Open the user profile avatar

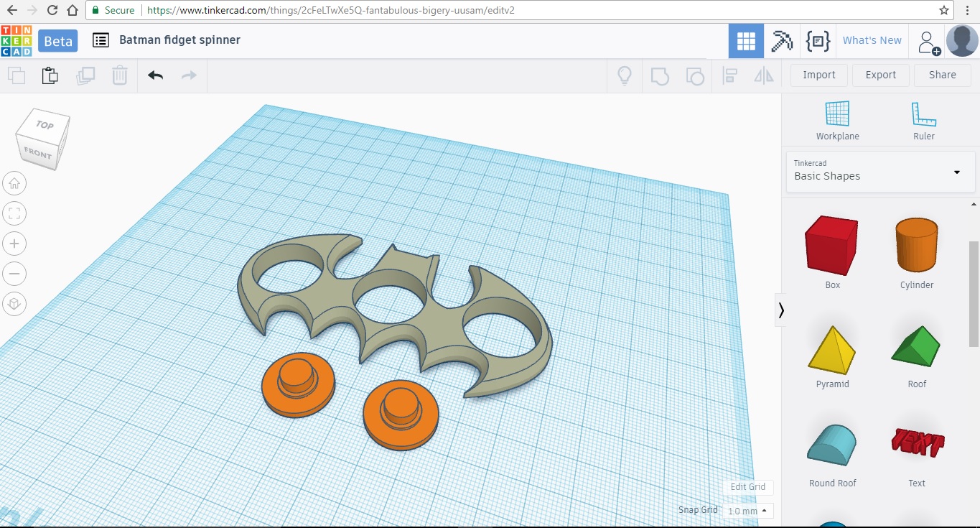pos(962,41)
